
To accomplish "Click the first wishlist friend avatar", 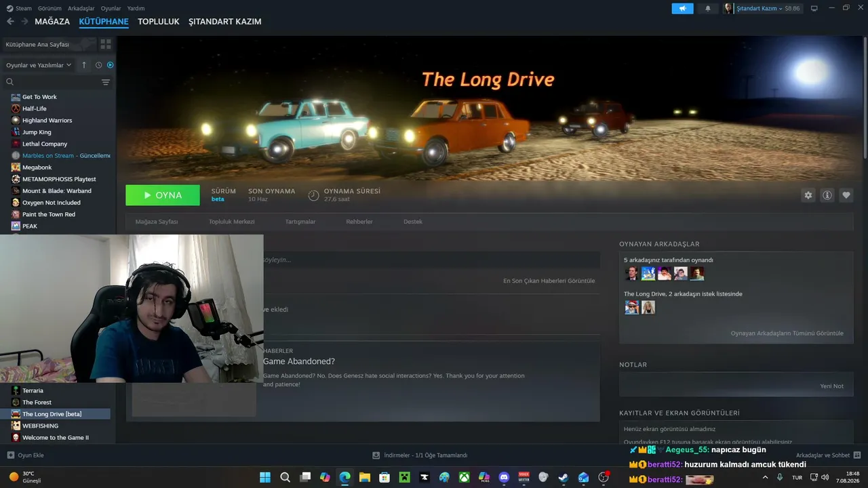I will [632, 308].
